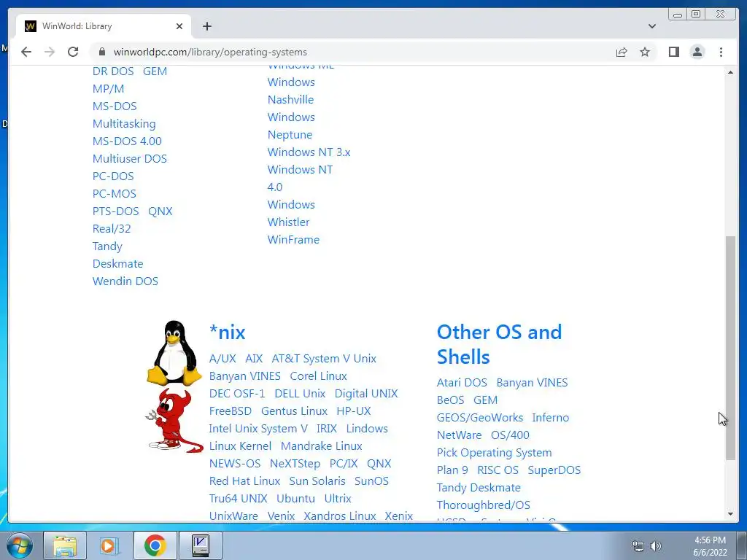Open the Plan 9 link
Viewport: 747px width, 560px height.
tap(452, 470)
